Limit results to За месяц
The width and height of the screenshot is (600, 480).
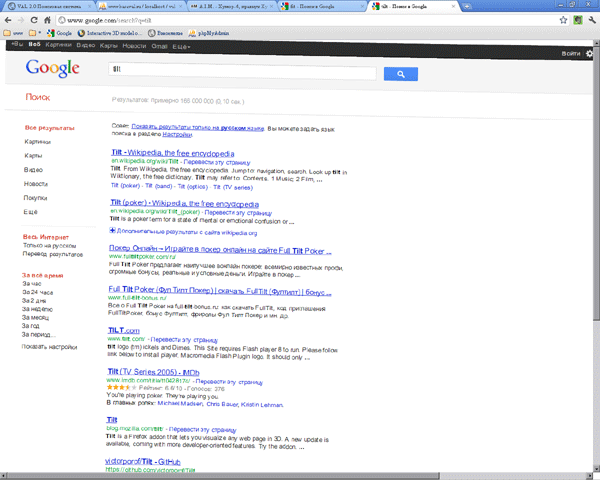click(x=35, y=317)
